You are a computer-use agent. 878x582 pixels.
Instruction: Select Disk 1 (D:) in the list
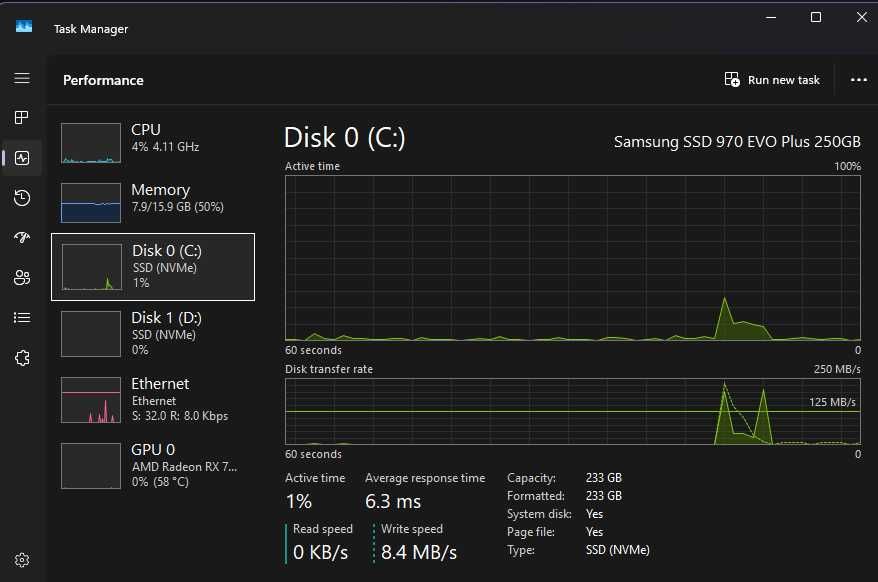(152, 334)
